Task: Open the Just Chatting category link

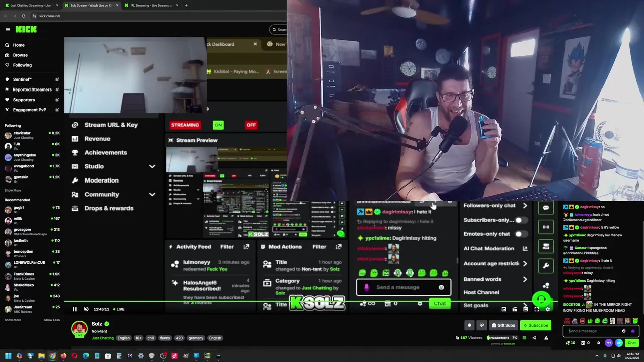Action: pyautogui.click(x=103, y=338)
